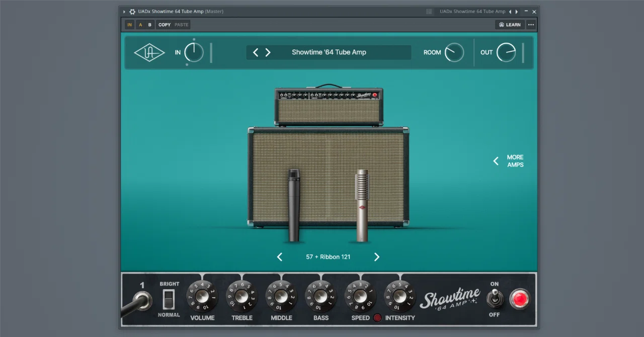Toggle the BRIGHT/NORMAL switch

pyautogui.click(x=169, y=299)
